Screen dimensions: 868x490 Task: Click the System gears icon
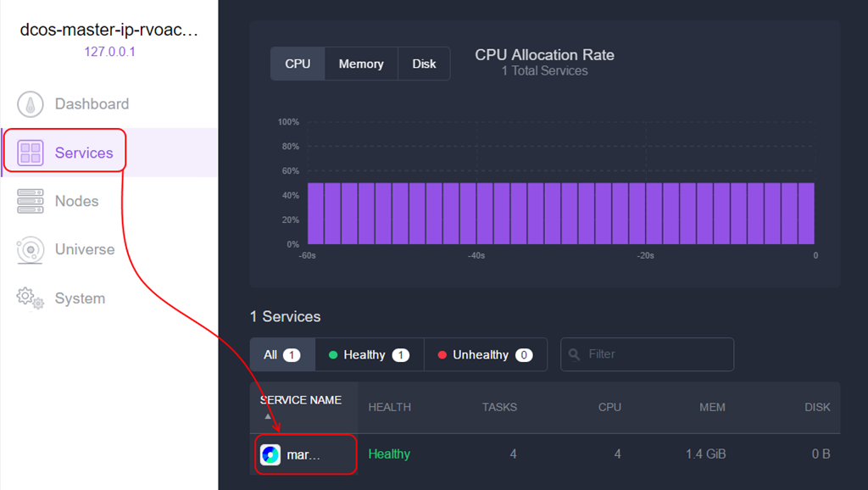[x=31, y=298]
